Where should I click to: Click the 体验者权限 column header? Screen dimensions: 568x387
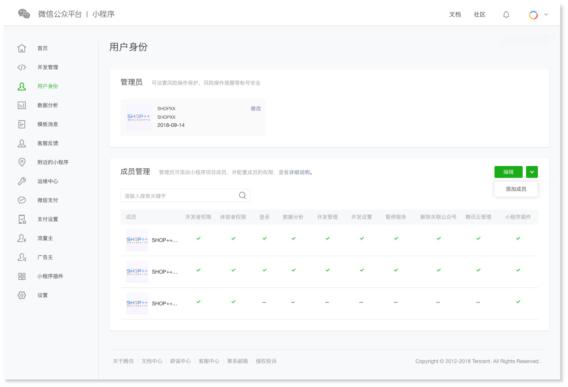coord(233,217)
